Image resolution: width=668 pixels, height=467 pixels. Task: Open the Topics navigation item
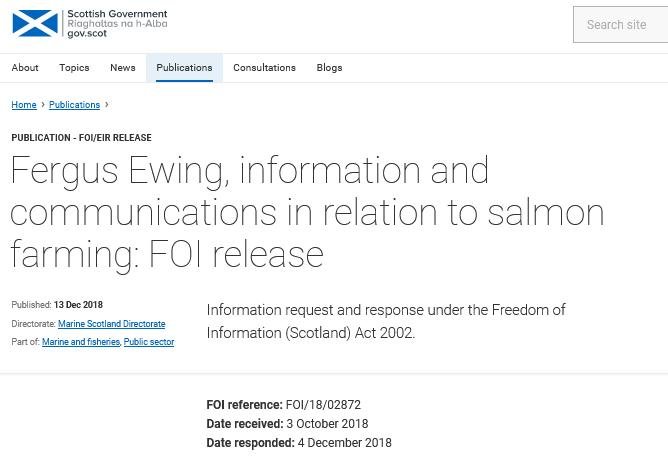coord(74,68)
